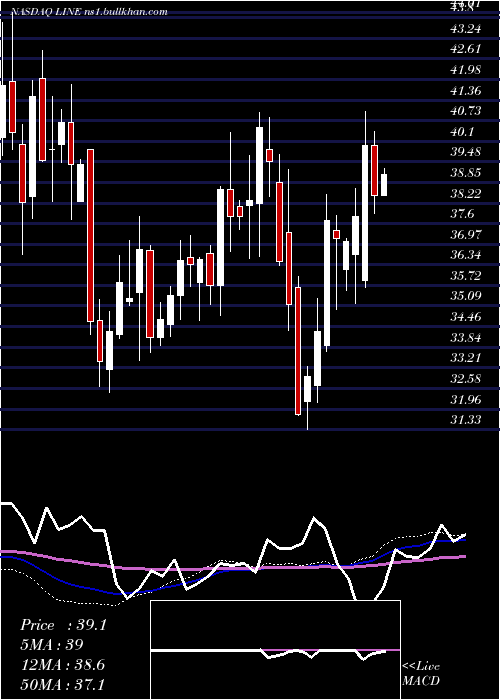Image resolution: width=500 pixels, height=700 pixels.
Task: Select the 35.09 price axis label
Action: (466, 296)
